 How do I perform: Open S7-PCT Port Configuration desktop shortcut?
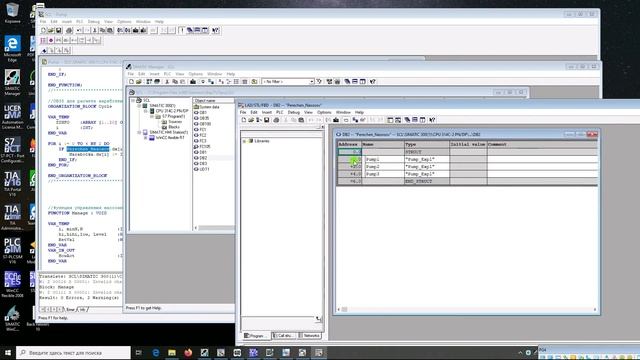click(x=12, y=150)
